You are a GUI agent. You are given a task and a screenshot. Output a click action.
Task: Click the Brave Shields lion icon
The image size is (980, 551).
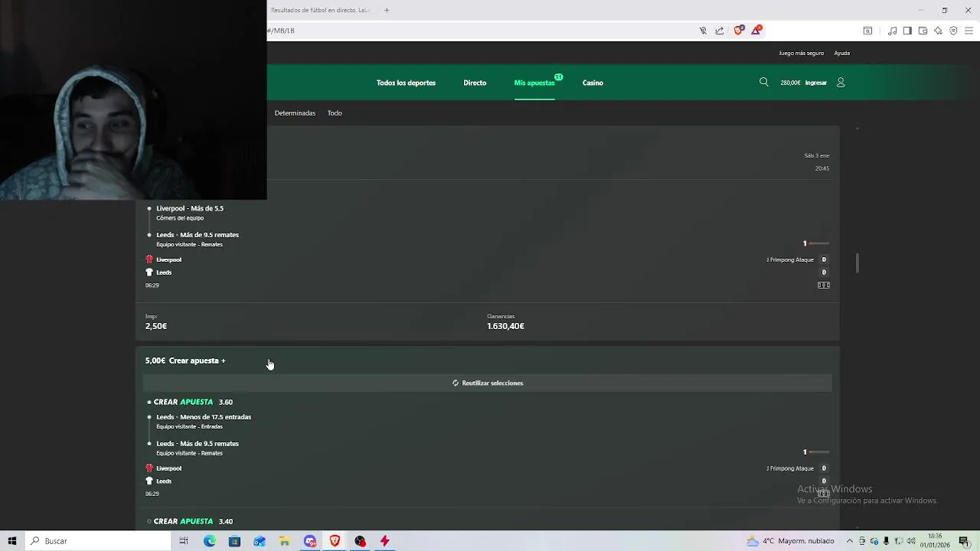[x=738, y=31]
